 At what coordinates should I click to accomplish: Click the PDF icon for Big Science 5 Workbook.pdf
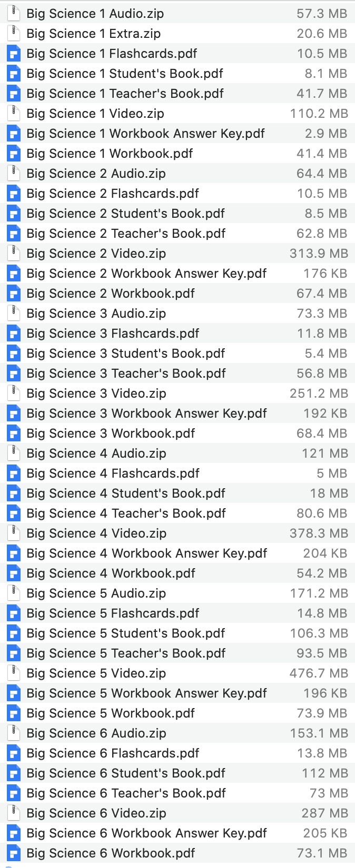pyautogui.click(x=14, y=713)
